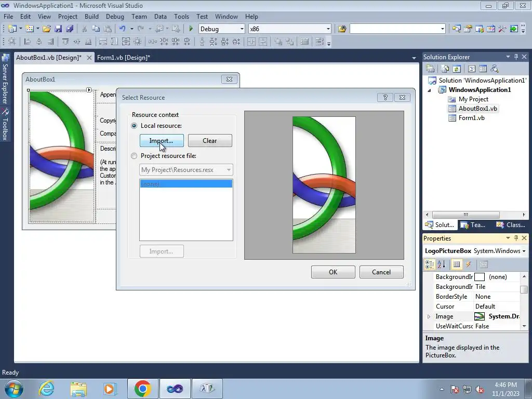Click the Properties grid scroll down arrow
532x399 pixels.
tap(524, 326)
